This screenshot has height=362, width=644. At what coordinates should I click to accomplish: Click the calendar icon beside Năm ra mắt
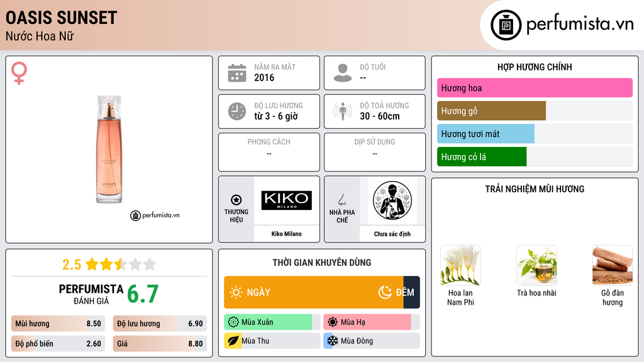[x=237, y=73]
